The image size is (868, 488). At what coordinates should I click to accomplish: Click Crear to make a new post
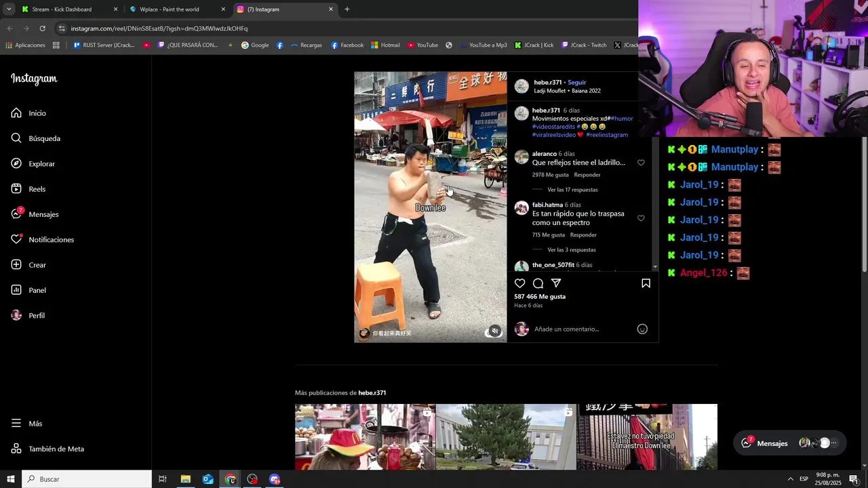coord(28,265)
